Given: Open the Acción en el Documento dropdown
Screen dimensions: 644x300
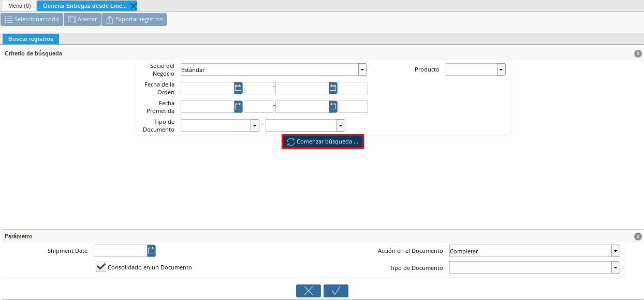Looking at the screenshot, I should tap(616, 251).
